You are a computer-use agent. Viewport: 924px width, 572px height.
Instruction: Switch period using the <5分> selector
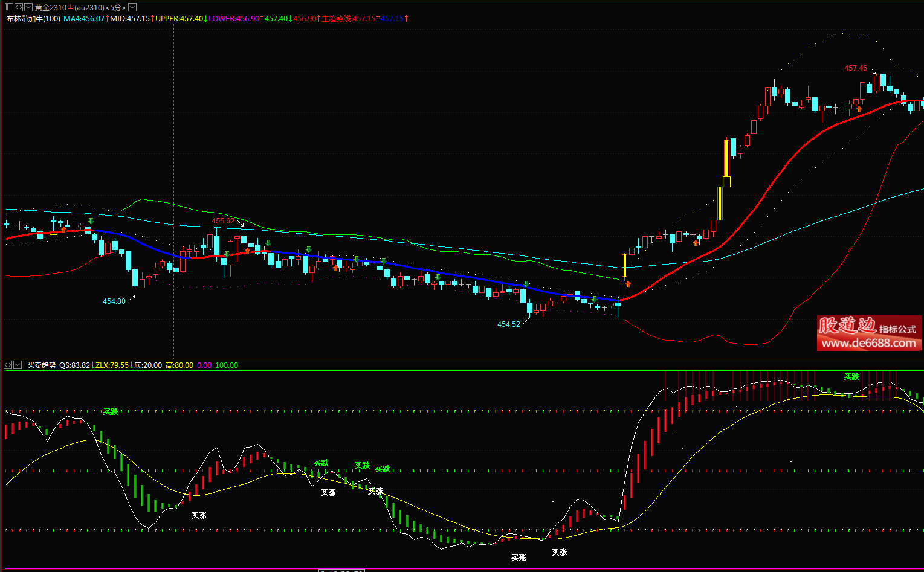point(115,8)
